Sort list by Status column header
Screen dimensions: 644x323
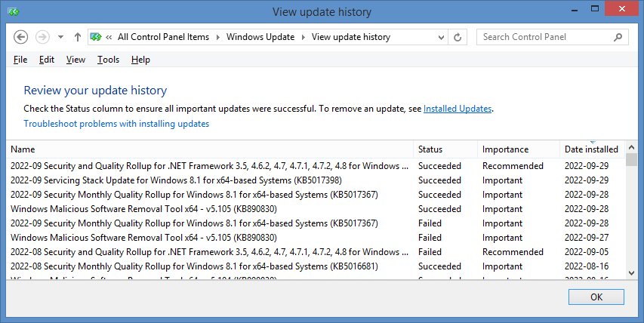pyautogui.click(x=430, y=149)
